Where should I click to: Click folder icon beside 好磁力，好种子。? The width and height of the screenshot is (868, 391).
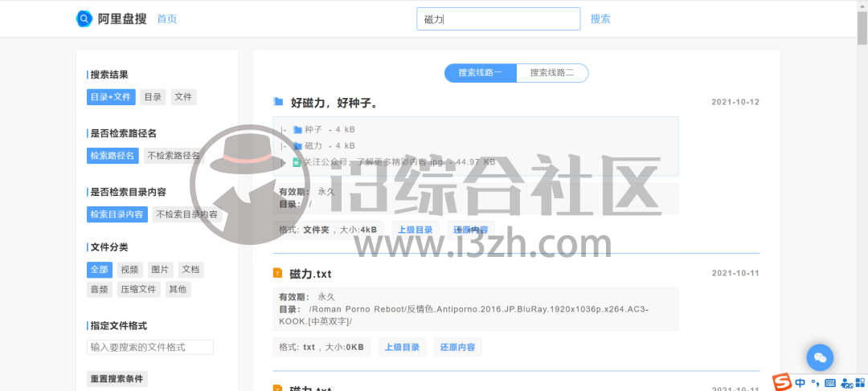pos(278,102)
